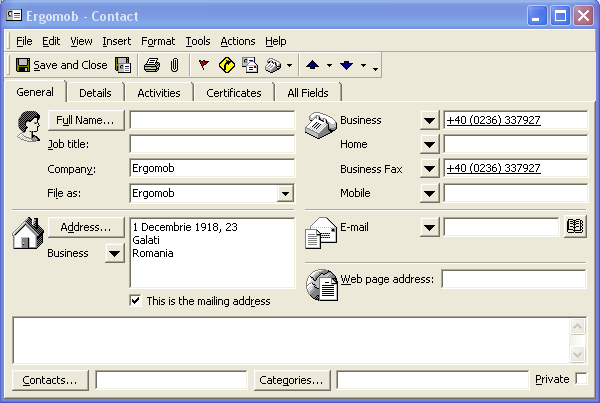Image resolution: width=600 pixels, height=403 pixels.
Task: Open the Home phone type dropdown
Action: 429,145
